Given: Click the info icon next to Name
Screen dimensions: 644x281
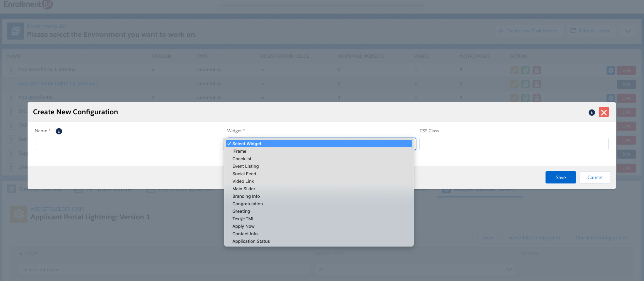Looking at the screenshot, I should point(59,131).
